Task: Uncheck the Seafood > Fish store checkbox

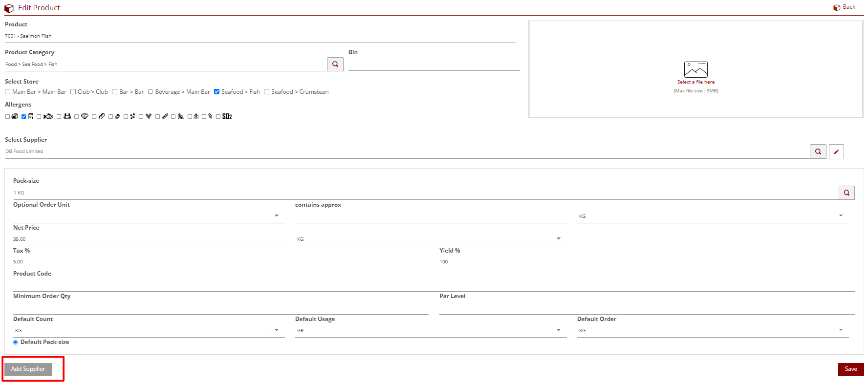Action: click(217, 92)
